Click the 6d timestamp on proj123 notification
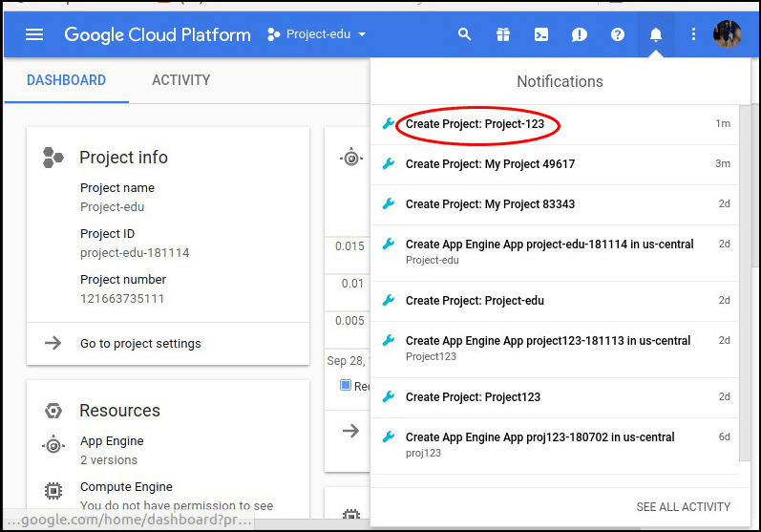 [x=724, y=436]
